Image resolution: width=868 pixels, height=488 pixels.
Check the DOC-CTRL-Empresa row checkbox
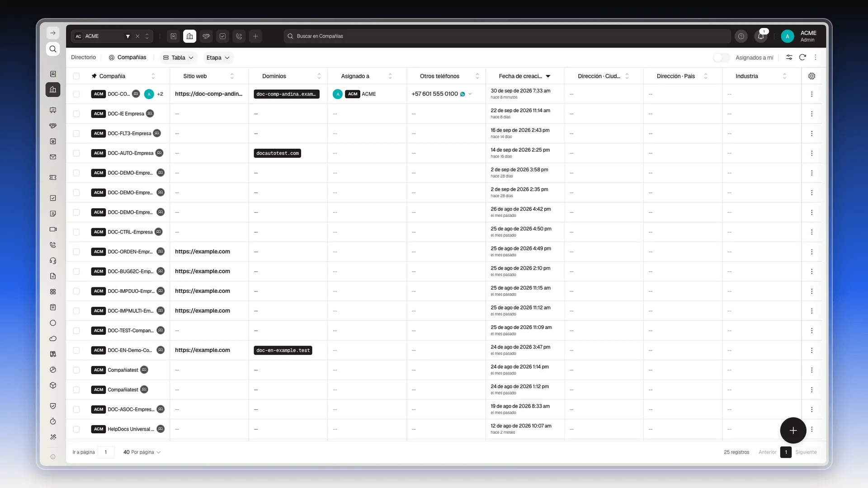pyautogui.click(x=76, y=232)
